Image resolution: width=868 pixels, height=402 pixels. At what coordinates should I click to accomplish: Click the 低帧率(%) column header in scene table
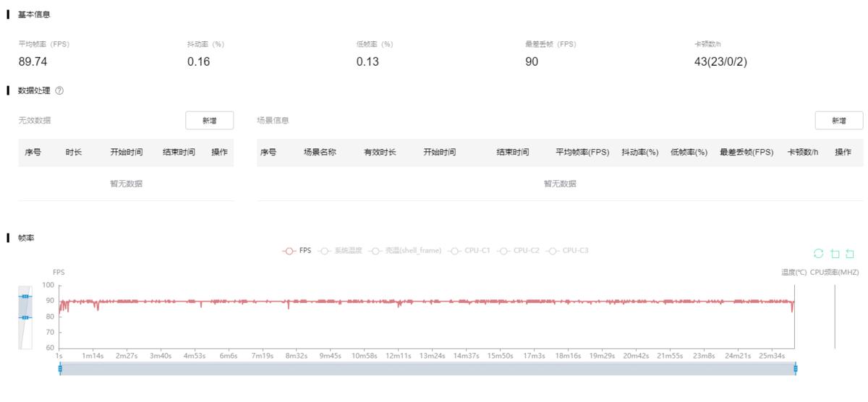click(689, 153)
